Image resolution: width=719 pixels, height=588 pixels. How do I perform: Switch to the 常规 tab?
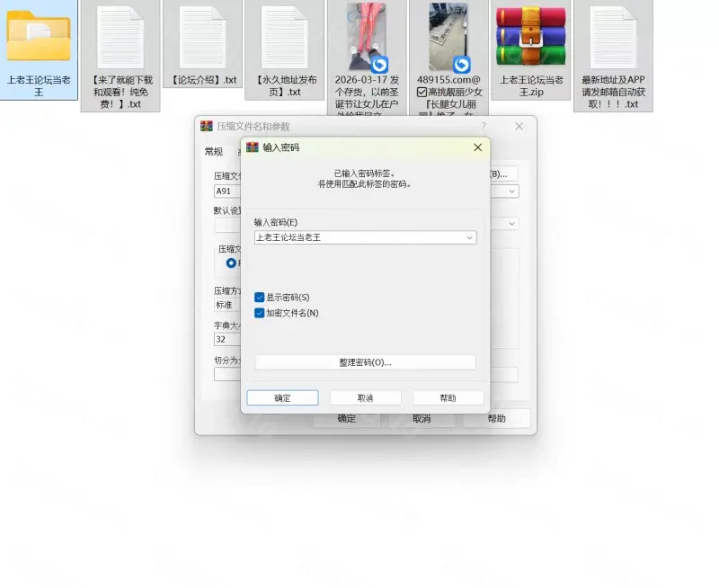tap(214, 151)
